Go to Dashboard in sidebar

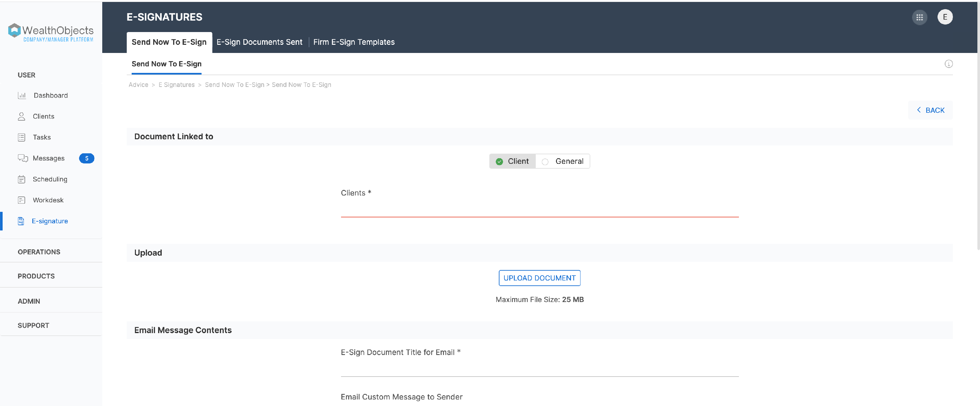(51, 95)
